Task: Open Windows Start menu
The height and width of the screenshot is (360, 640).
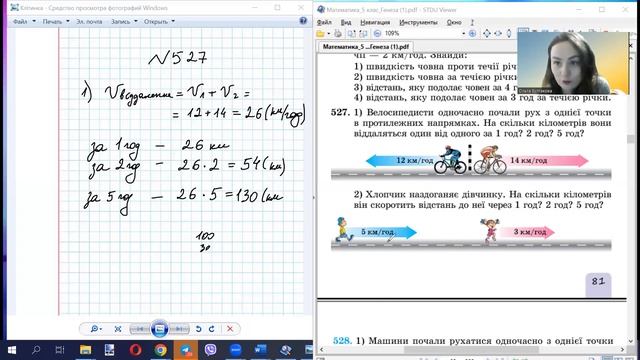Action: [11, 350]
